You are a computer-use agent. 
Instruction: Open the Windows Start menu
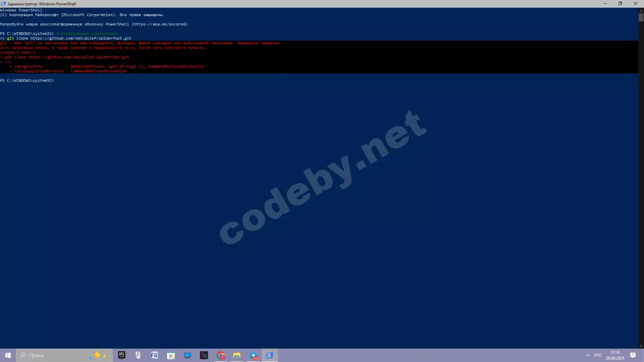pyautogui.click(x=8, y=355)
